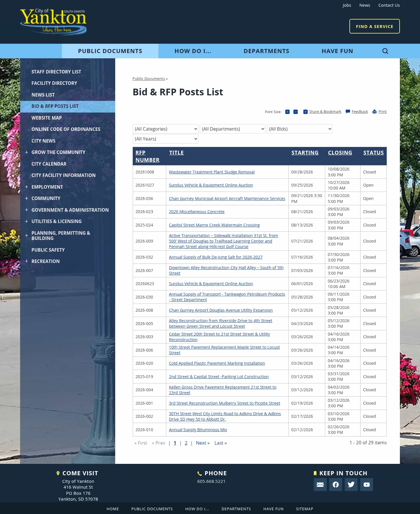Click the Twitter icon in footer
The width and height of the screenshot is (420, 514).
(351, 485)
